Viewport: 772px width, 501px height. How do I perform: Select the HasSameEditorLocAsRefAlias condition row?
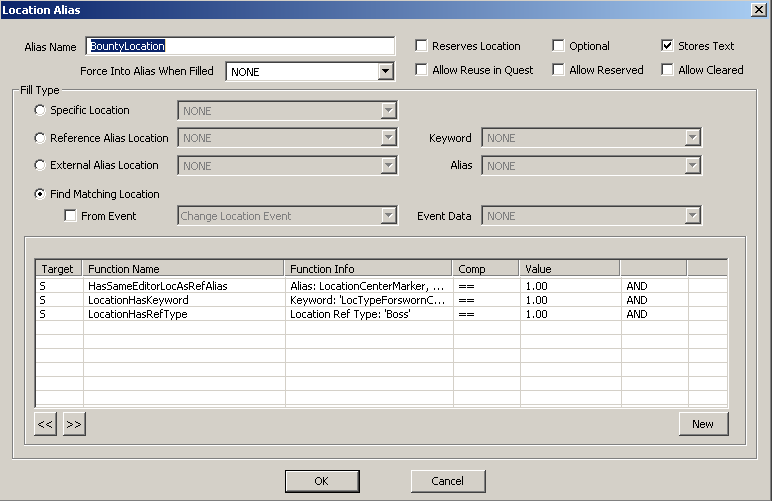[158, 285]
